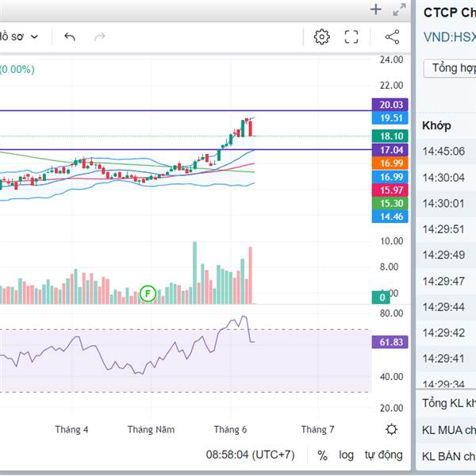
Task: Toggle percent scale mode
Action: pos(322,455)
